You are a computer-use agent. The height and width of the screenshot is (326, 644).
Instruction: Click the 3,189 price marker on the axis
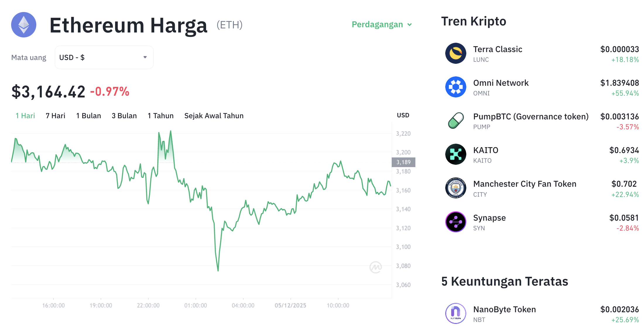[403, 162]
